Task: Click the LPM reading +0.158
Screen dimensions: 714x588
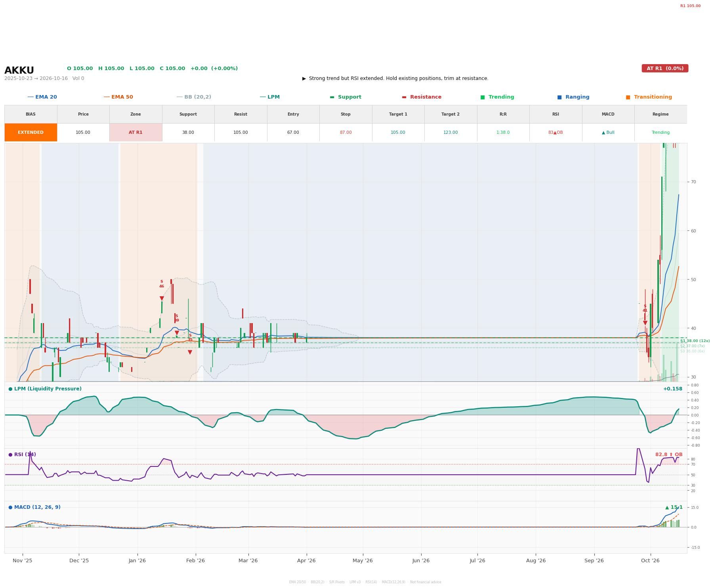Action: pyautogui.click(x=673, y=389)
